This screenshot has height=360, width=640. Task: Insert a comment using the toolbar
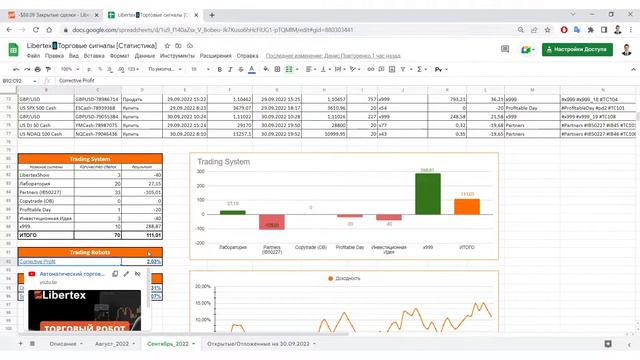(x=381, y=69)
